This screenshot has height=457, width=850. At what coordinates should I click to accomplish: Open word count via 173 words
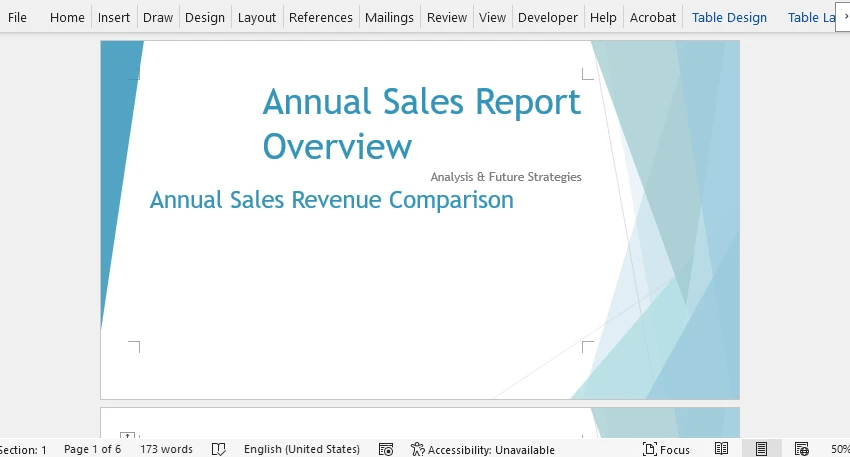166,449
